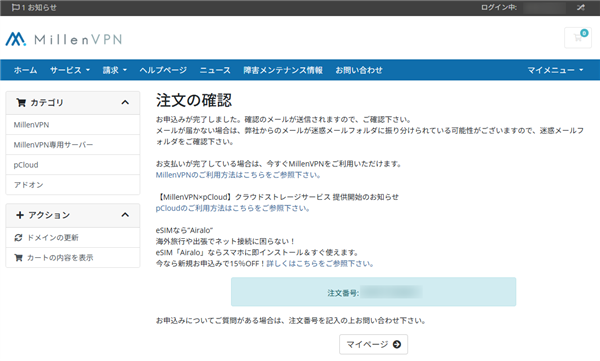The height and width of the screenshot is (361, 600).
Task: Open お問い合わせ from the navigation bar
Action: (x=359, y=70)
